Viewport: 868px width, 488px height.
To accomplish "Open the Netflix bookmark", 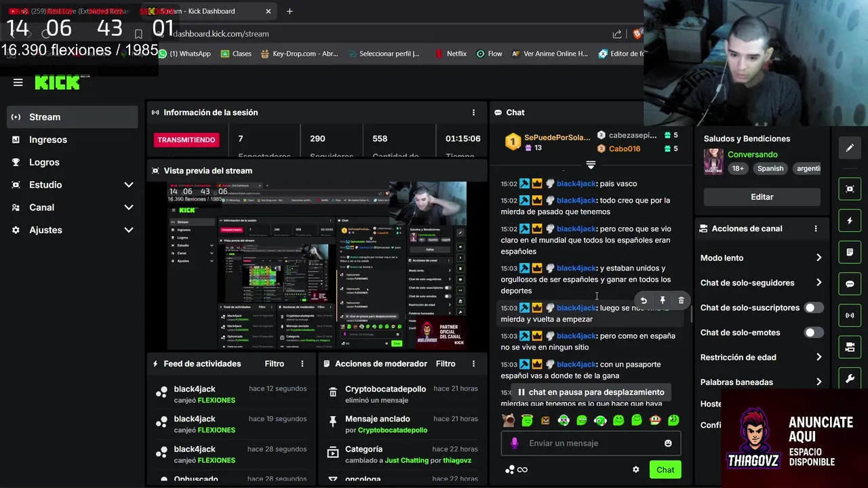I will pos(450,54).
